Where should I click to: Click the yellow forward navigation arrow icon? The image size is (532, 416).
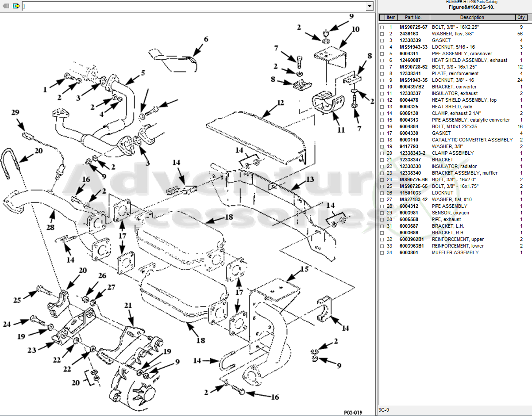click(x=16, y=6)
